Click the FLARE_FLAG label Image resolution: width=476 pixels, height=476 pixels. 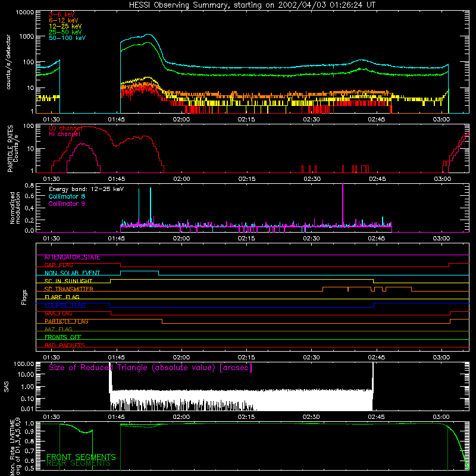(x=62, y=297)
